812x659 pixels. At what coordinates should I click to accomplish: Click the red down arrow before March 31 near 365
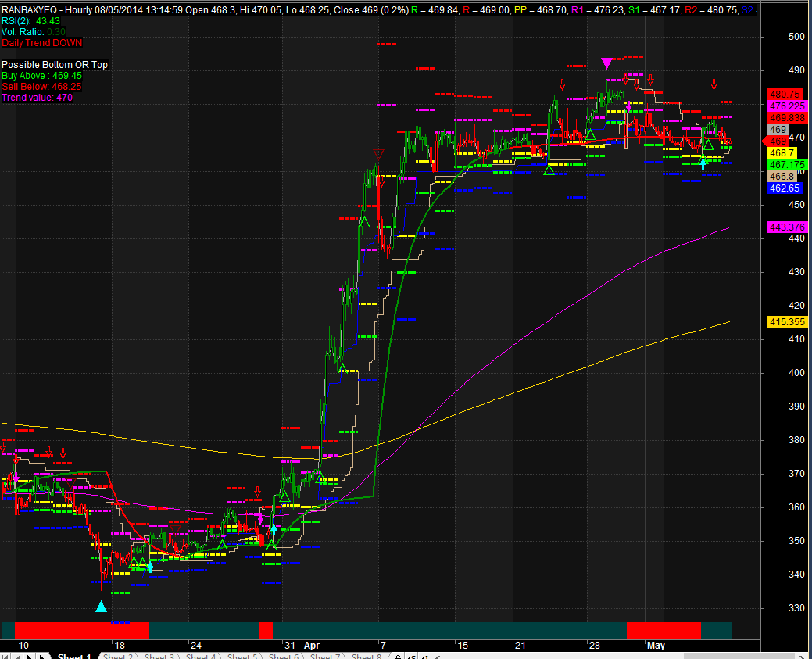pos(257,492)
